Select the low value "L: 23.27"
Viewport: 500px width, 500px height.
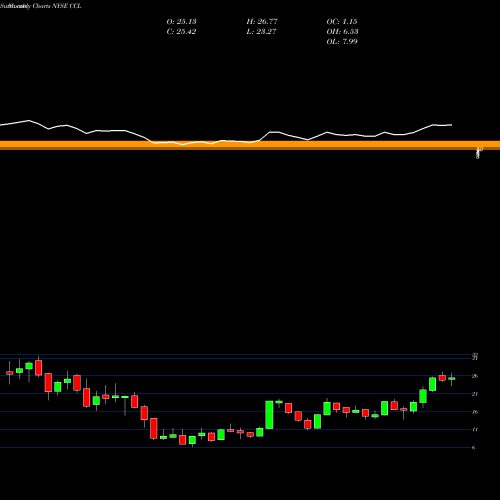[x=262, y=31]
